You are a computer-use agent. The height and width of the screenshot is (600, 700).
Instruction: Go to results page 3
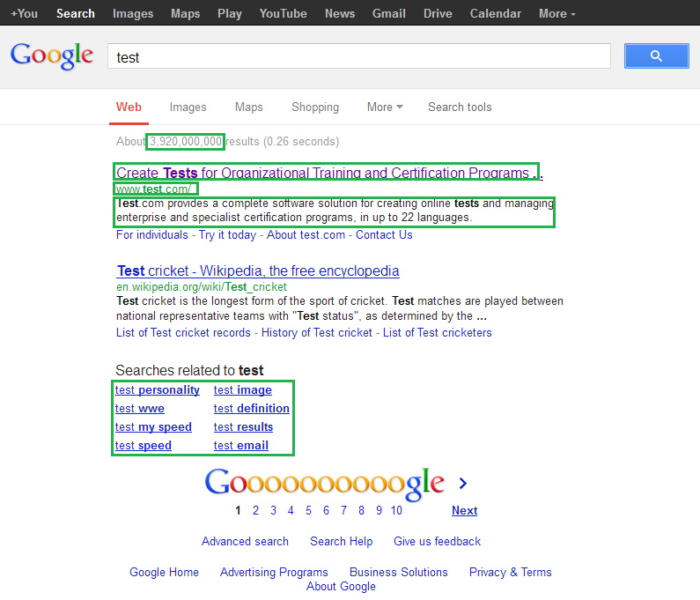pyautogui.click(x=273, y=510)
